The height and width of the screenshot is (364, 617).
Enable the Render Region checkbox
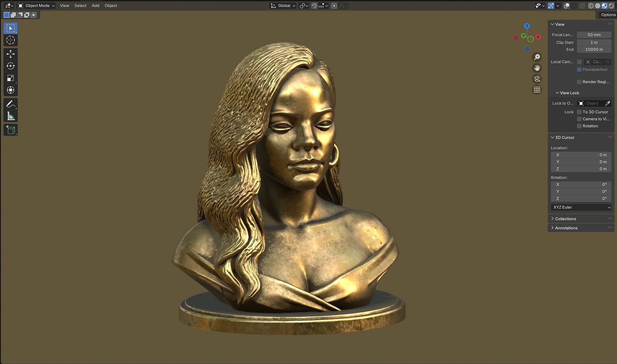click(579, 82)
